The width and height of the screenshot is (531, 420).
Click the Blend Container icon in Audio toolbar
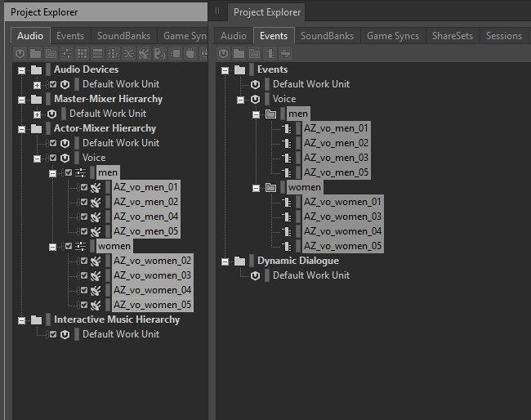[113, 53]
